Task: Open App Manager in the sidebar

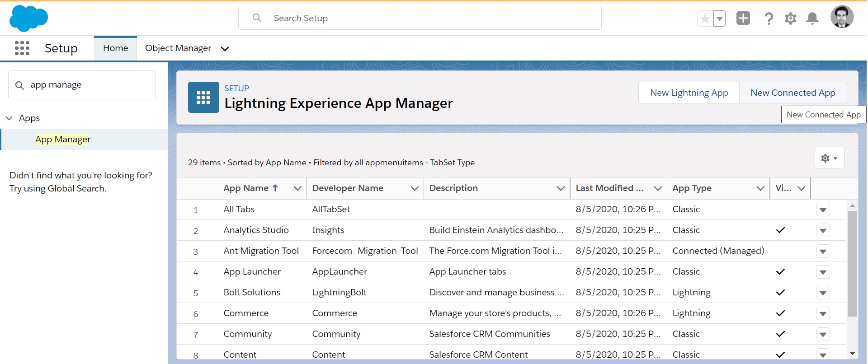Action: pyautogui.click(x=63, y=140)
